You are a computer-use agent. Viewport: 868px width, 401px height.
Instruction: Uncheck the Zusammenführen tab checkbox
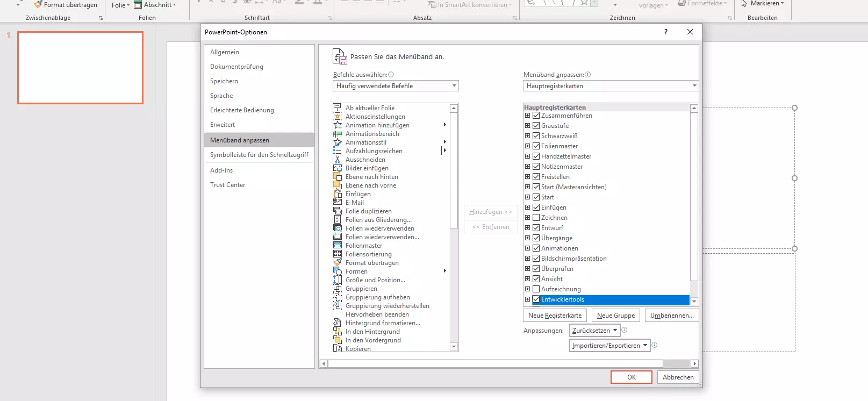[x=536, y=115]
